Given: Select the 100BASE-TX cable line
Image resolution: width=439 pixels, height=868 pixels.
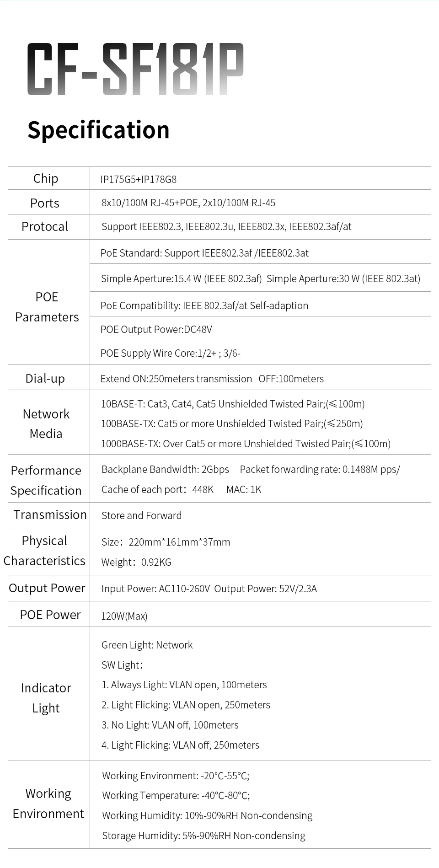Looking at the screenshot, I should click(x=232, y=423).
